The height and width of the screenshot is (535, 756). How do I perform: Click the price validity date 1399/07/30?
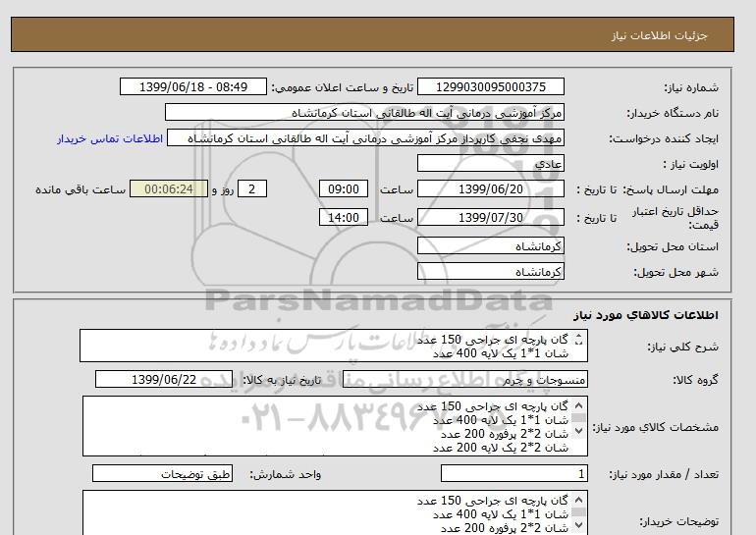coord(490,217)
